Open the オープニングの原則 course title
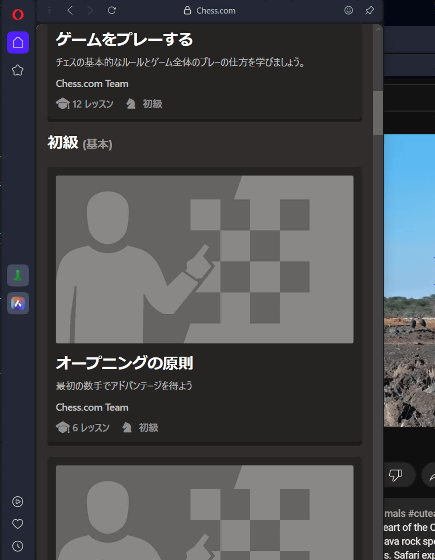The height and width of the screenshot is (560, 435). [x=125, y=363]
